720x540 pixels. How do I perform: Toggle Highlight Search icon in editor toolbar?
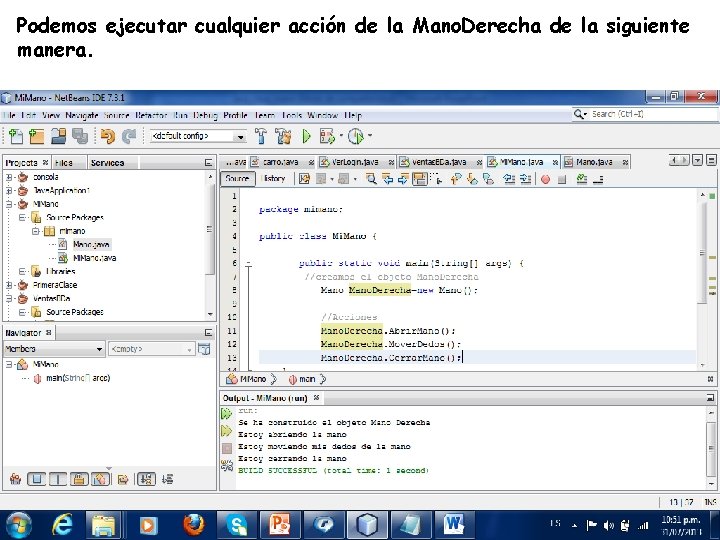(x=419, y=179)
